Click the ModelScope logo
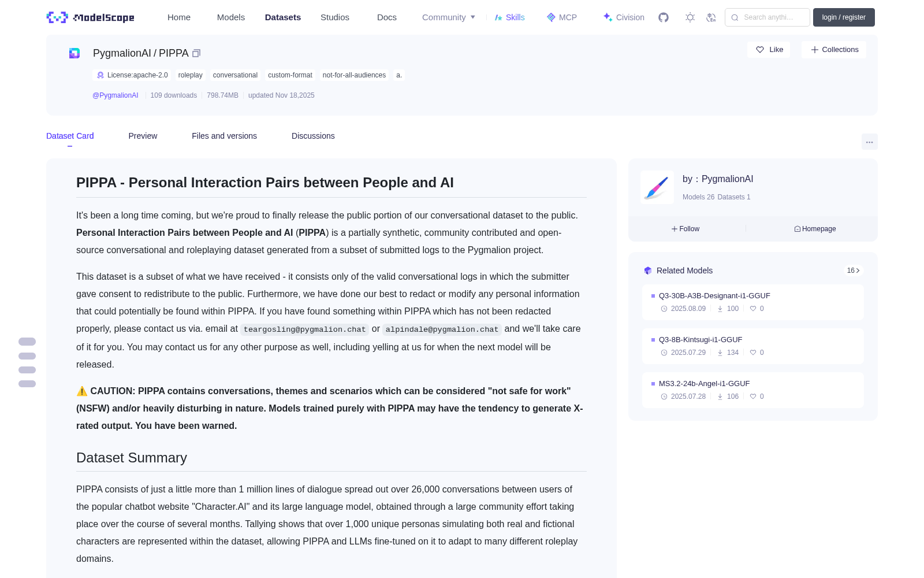 coord(91,17)
